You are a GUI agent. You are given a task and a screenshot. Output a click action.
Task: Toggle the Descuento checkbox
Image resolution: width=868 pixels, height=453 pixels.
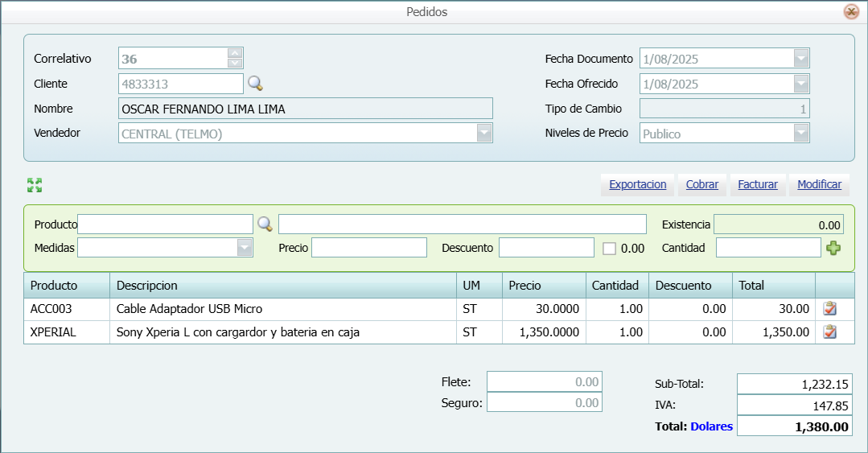[609, 249]
